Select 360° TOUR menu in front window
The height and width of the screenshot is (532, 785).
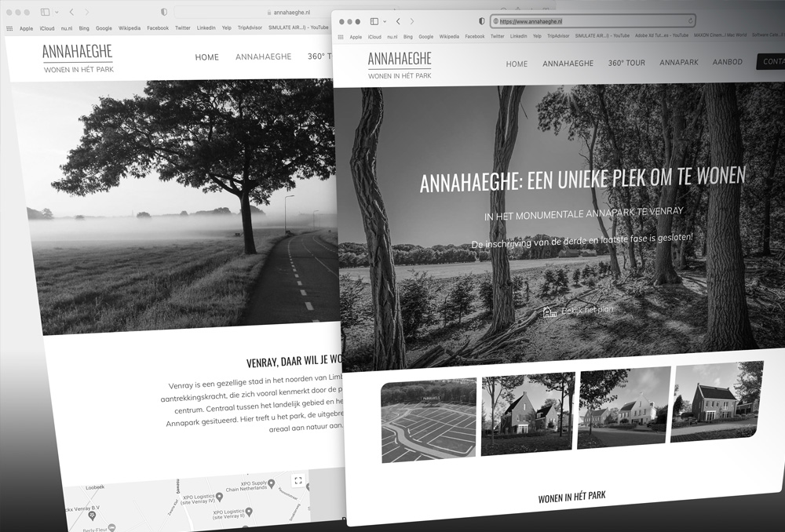(626, 63)
